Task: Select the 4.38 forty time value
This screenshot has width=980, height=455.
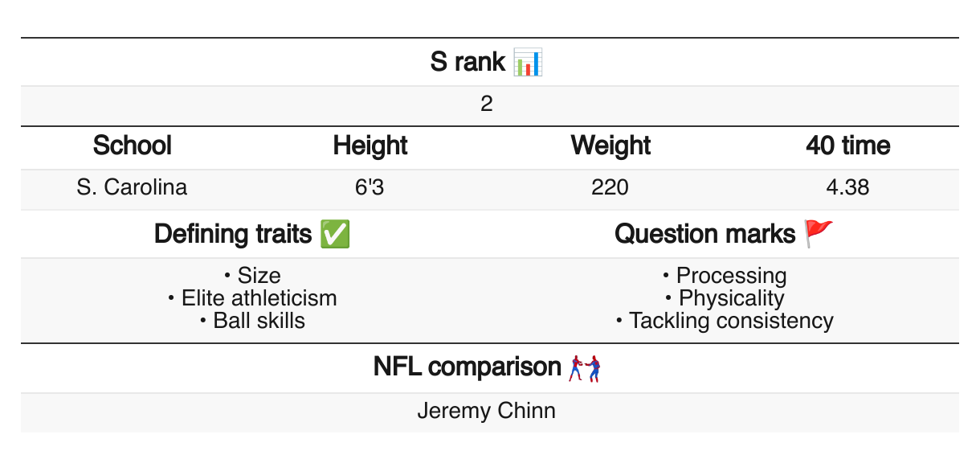Action: pyautogui.click(x=847, y=188)
